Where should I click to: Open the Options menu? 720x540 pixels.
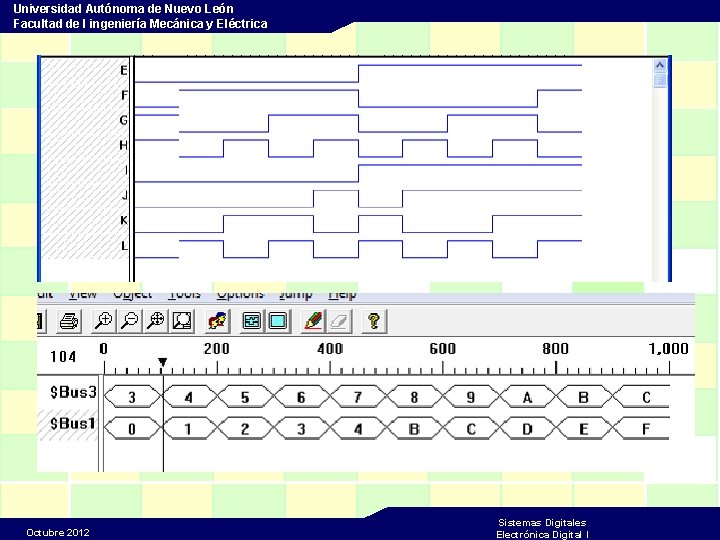tap(240, 295)
